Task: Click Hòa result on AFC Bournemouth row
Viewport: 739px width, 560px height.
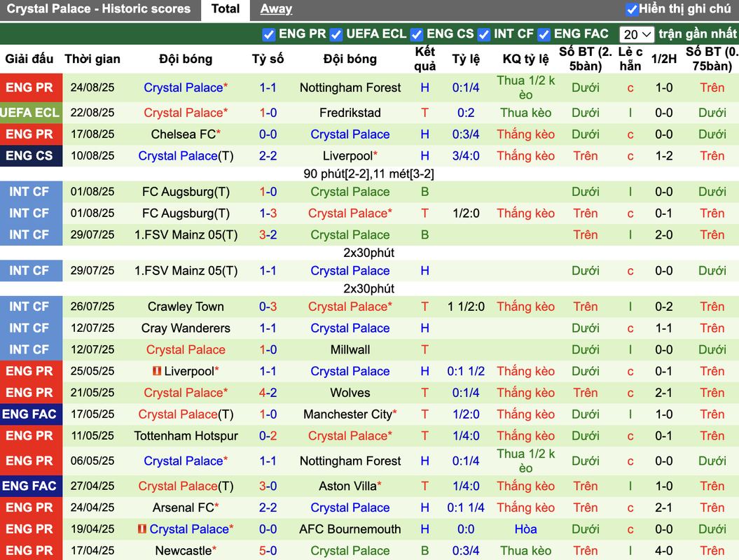Action: 525,529
